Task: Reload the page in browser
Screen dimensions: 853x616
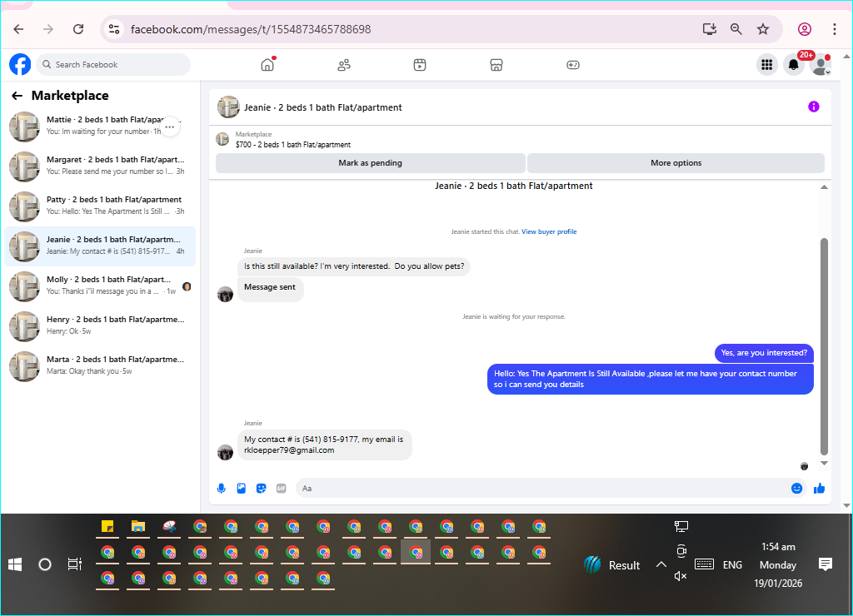Action: point(78,29)
